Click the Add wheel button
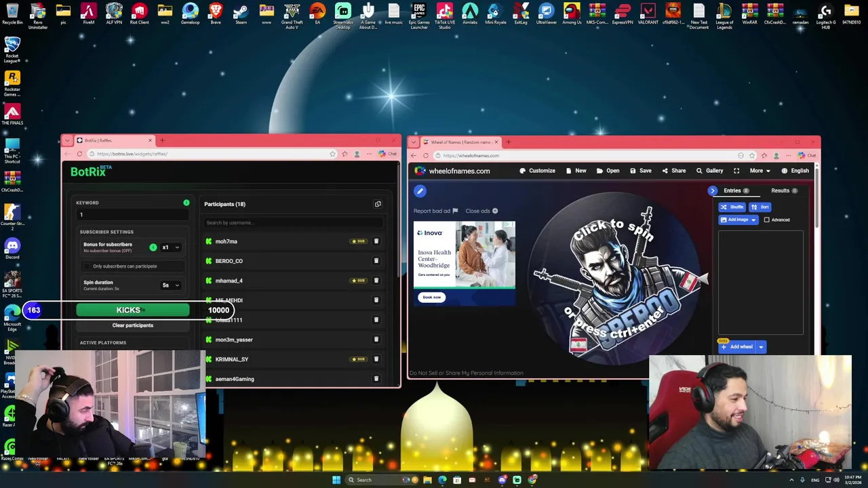Viewport: 868px width, 488px height. pos(737,347)
